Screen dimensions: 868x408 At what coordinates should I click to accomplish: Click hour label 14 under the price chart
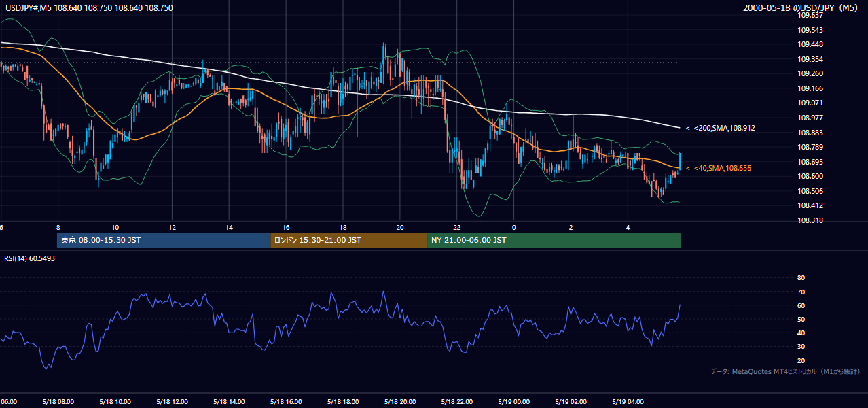point(230,227)
